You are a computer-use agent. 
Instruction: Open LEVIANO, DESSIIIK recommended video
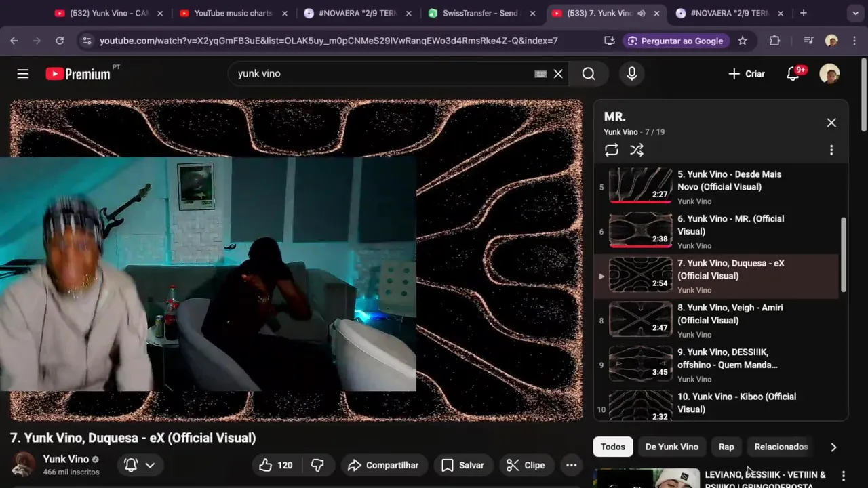765,480
